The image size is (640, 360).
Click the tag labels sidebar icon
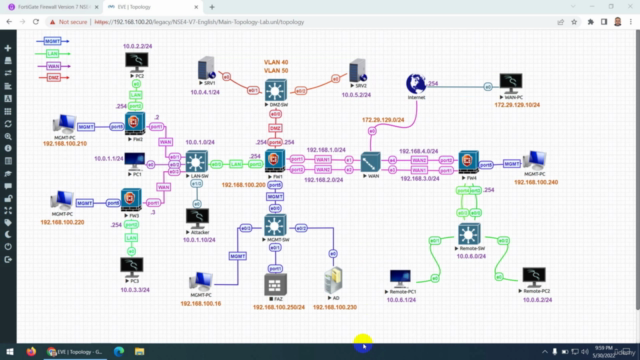pyautogui.click(x=8, y=222)
